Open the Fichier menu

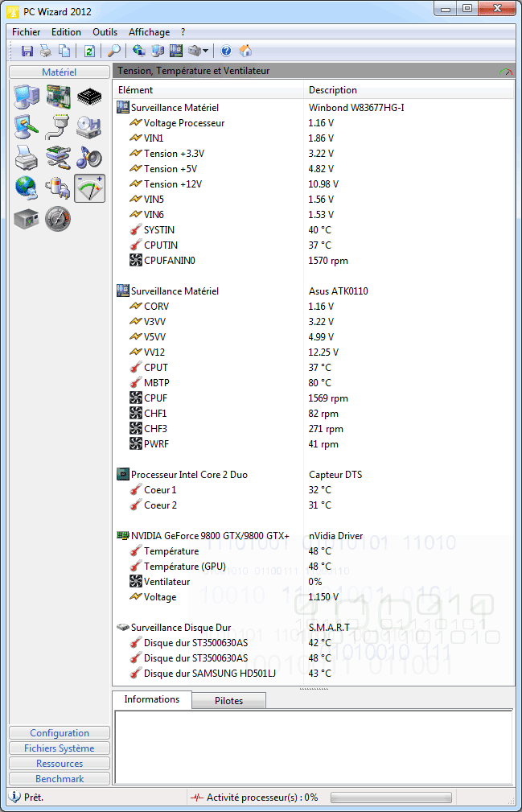pyautogui.click(x=27, y=32)
